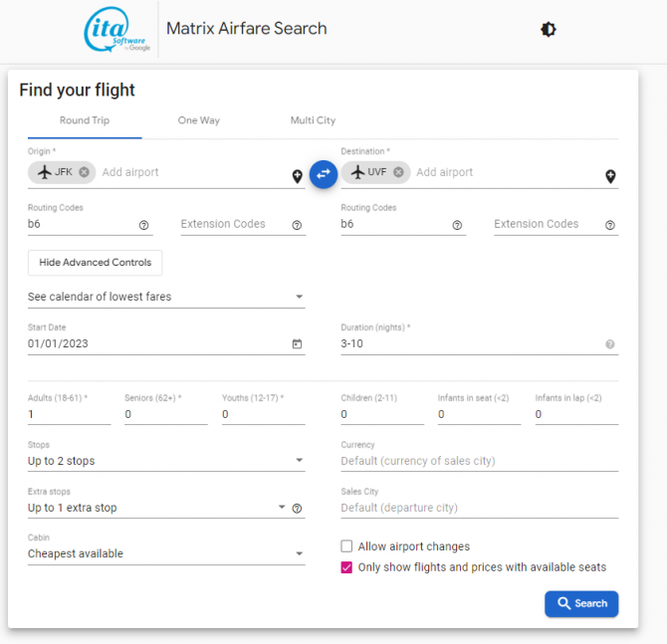Open nearby airports pin for Origin
This screenshot has width=667, height=644.
298,176
